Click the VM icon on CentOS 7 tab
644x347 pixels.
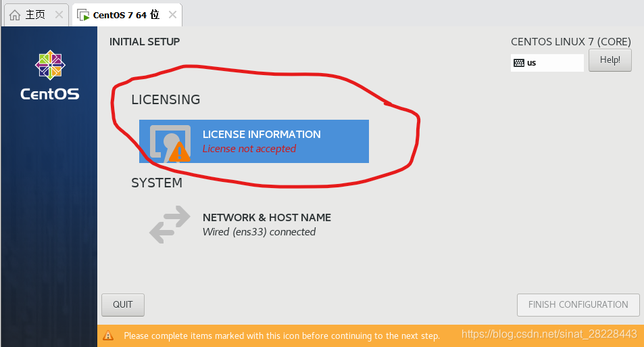click(83, 15)
